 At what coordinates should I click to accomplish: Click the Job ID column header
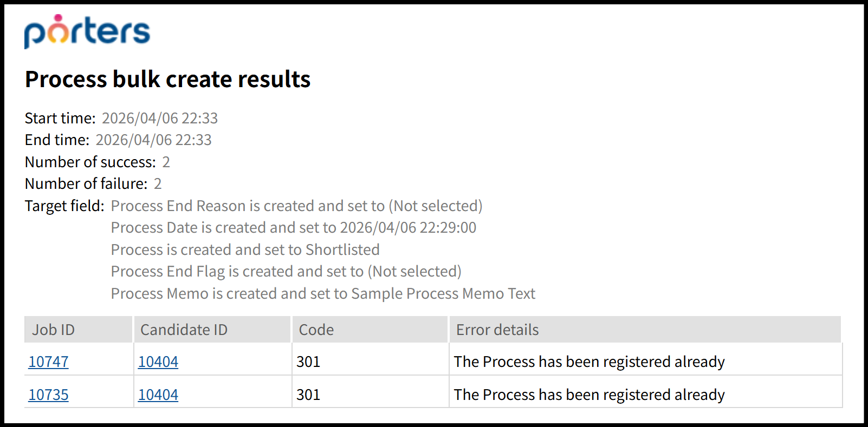53,330
